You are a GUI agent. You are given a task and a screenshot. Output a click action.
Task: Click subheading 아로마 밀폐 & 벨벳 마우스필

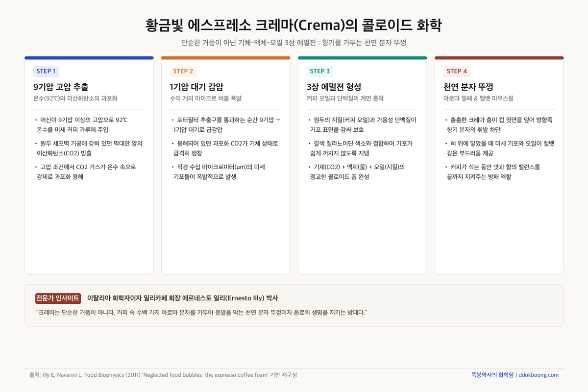click(x=478, y=98)
